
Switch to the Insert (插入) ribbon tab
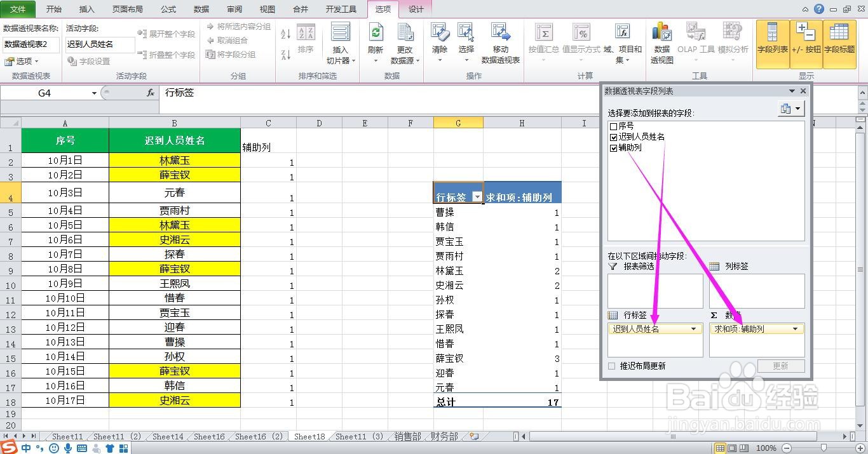pos(86,9)
